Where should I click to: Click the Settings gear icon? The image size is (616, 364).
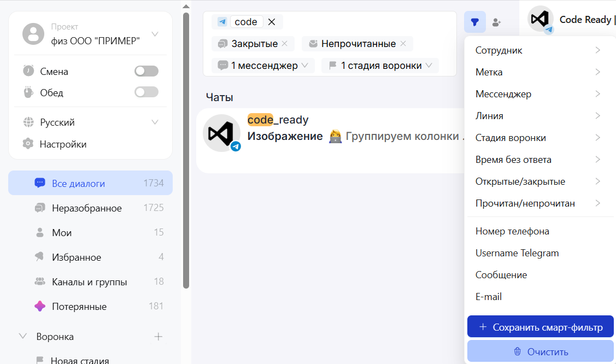pyautogui.click(x=28, y=144)
